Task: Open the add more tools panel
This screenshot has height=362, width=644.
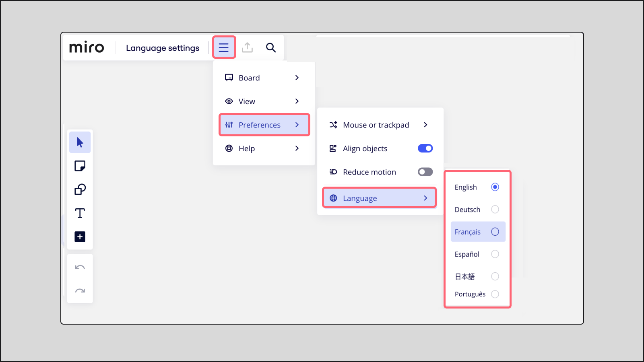Action: pyautogui.click(x=80, y=237)
